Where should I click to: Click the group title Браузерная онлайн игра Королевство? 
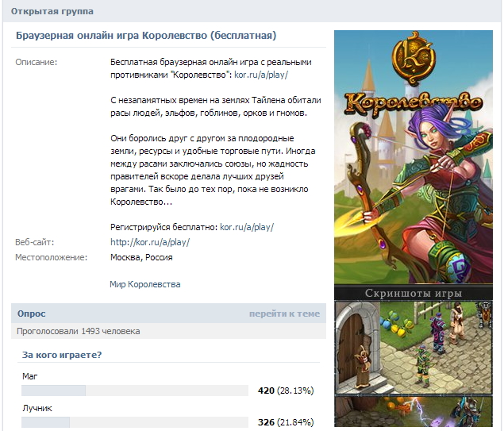[x=146, y=36]
